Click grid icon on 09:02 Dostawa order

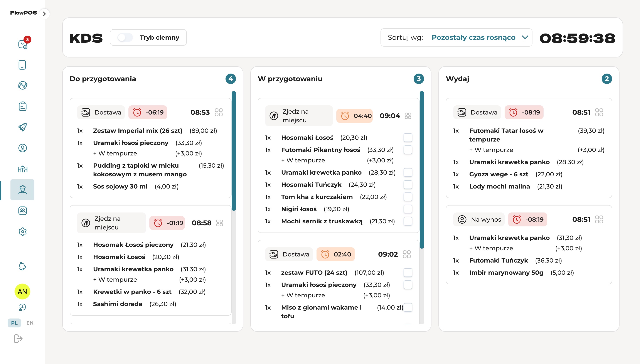(x=407, y=254)
